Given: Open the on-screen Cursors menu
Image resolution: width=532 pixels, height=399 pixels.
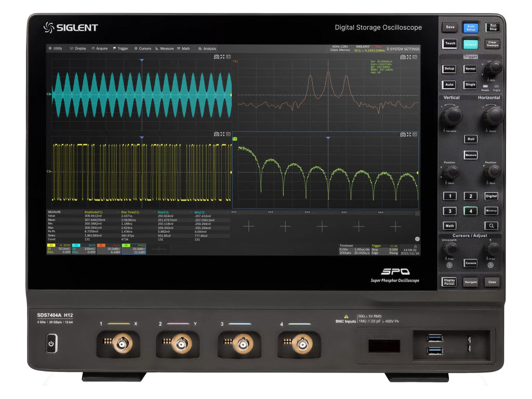Looking at the screenshot, I should coord(143,48).
